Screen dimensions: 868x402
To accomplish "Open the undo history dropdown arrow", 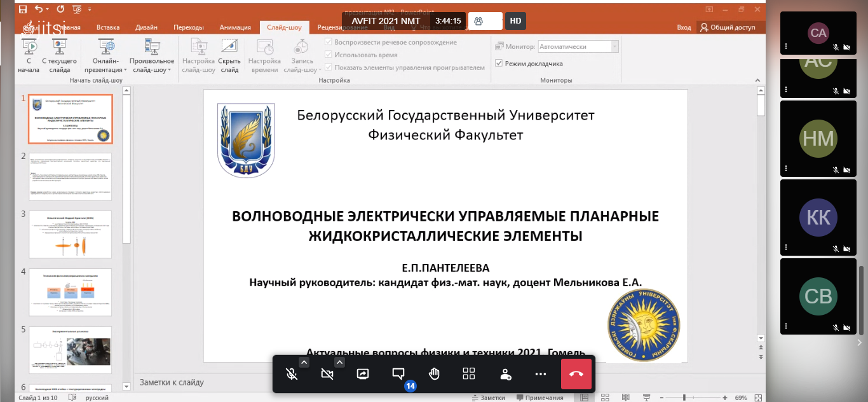I will (48, 10).
